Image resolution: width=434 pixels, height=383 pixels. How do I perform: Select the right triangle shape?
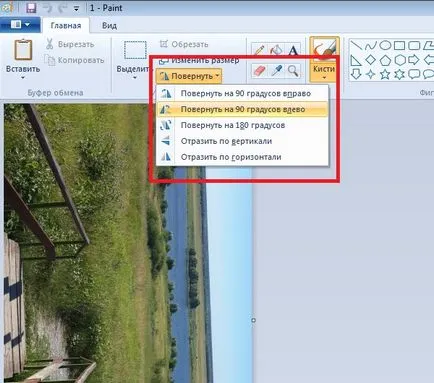pos(356,60)
